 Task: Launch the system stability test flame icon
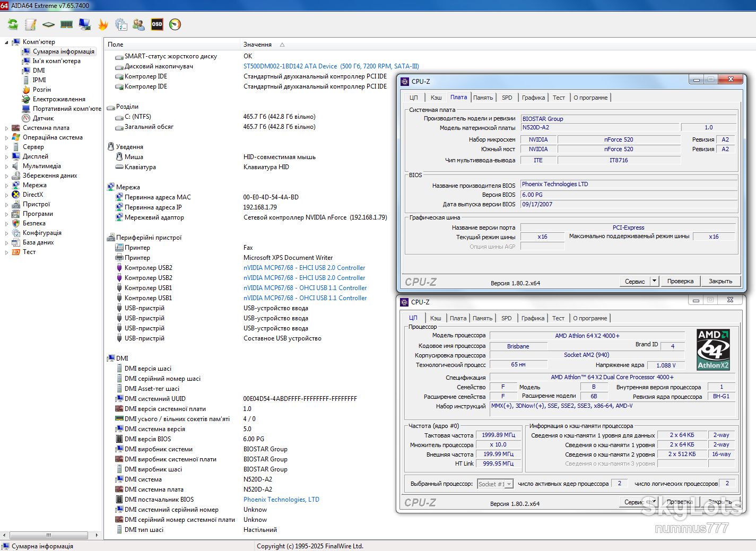tap(103, 24)
